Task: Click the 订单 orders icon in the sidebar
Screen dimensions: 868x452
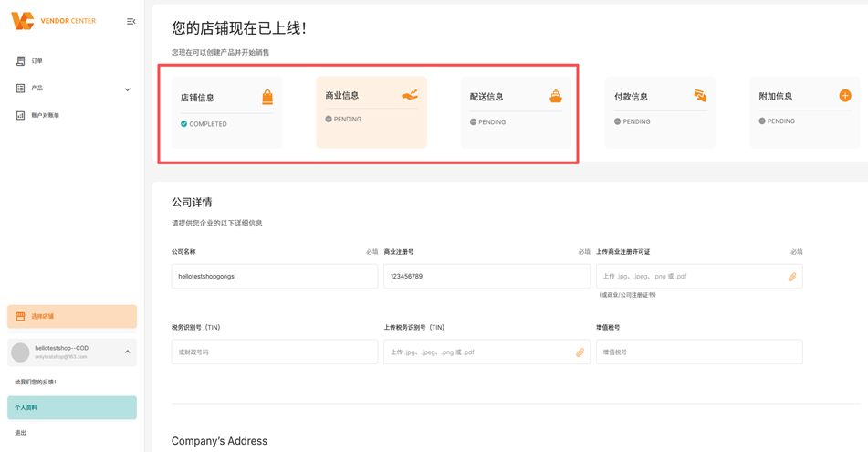Action: 20,61
